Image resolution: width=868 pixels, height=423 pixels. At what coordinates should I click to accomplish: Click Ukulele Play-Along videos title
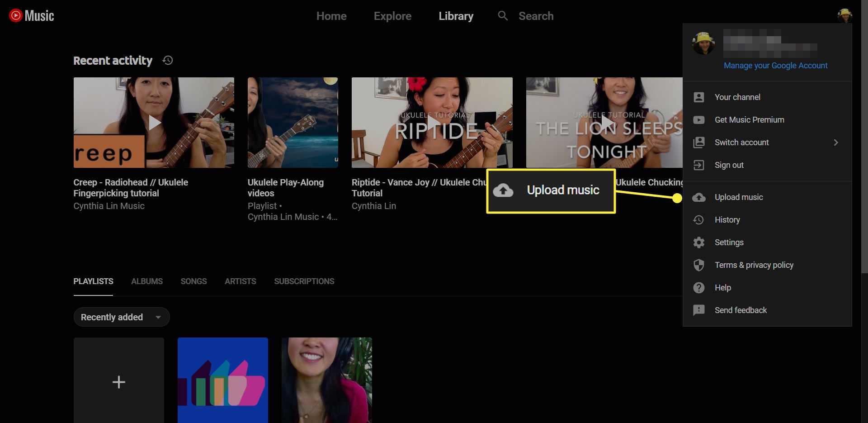(x=286, y=188)
